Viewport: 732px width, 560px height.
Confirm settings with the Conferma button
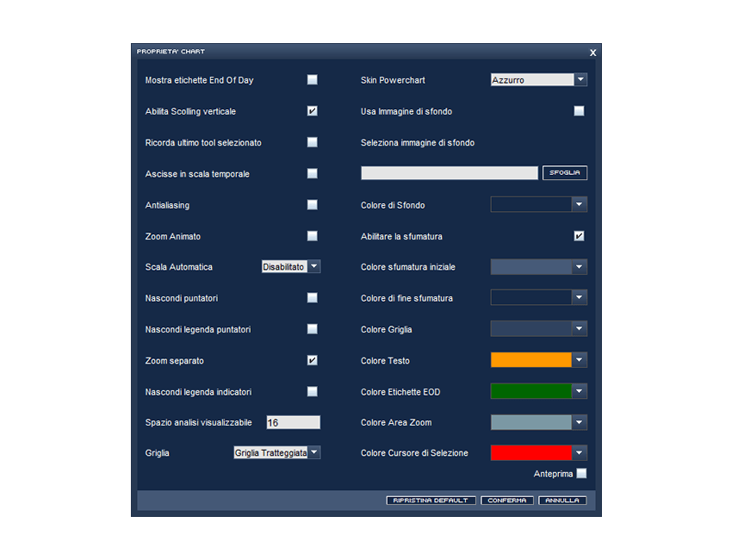coord(507,501)
